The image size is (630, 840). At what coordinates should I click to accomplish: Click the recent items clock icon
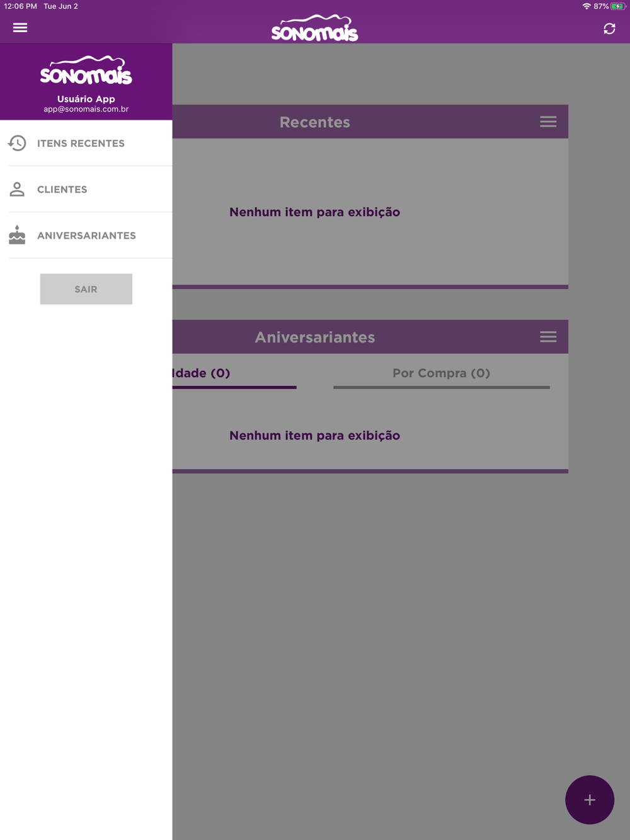17,143
